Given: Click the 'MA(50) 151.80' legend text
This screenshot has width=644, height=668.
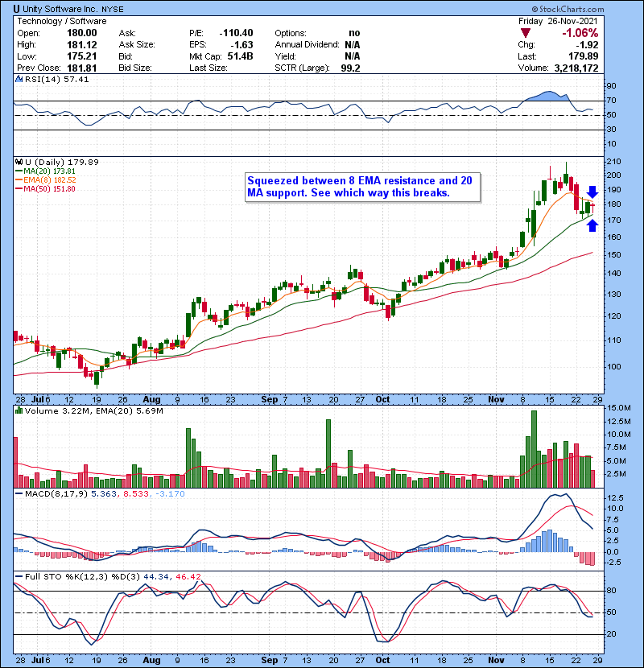Looking at the screenshot, I should pos(49,189).
